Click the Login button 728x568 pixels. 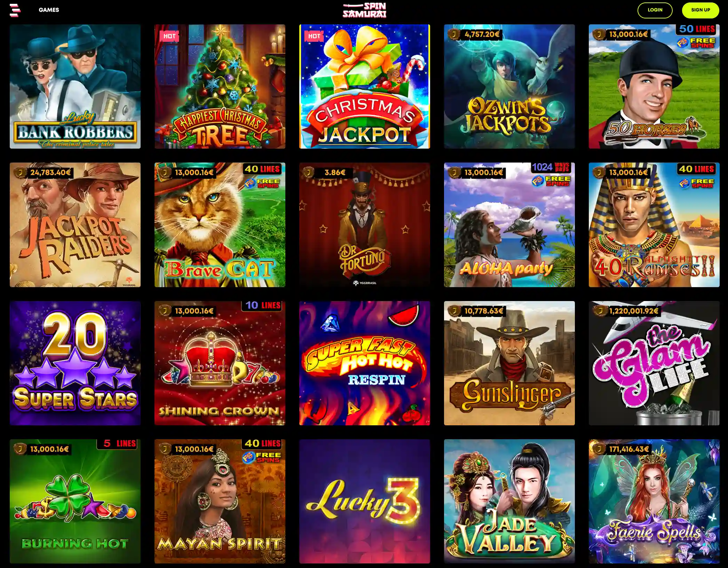(x=655, y=10)
